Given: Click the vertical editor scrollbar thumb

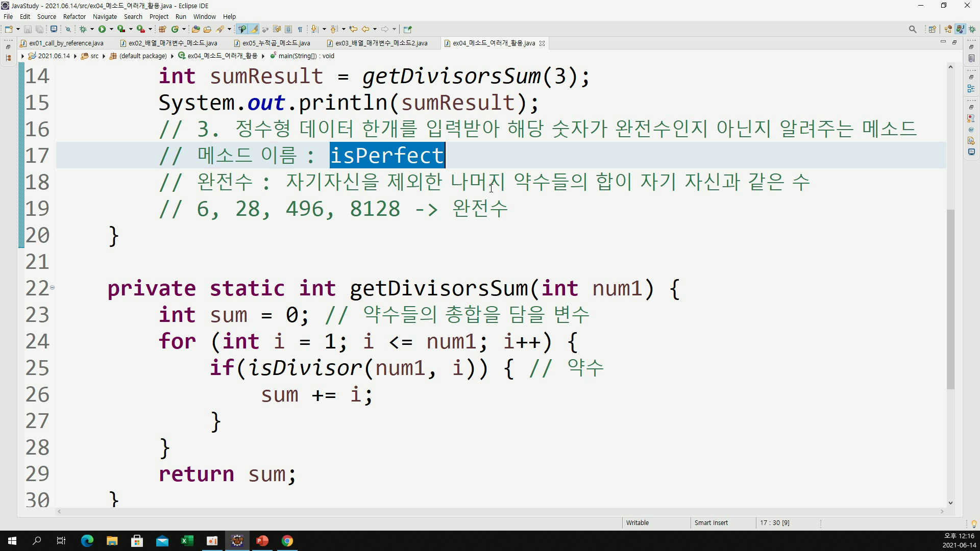Looking at the screenshot, I should click(950, 298).
